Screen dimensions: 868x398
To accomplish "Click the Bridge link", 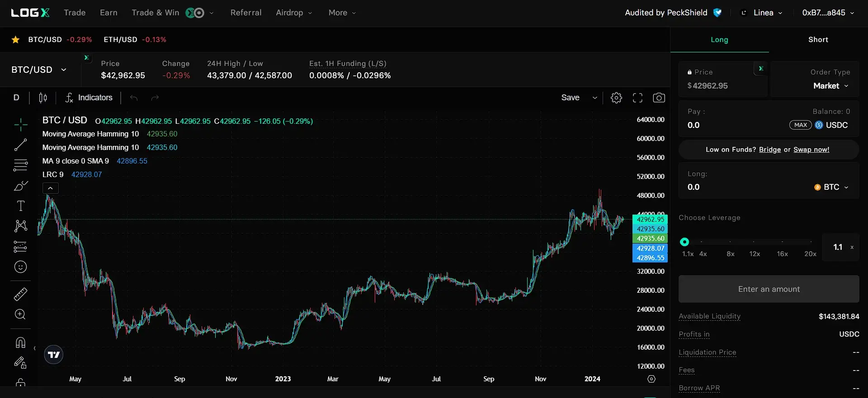I will pyautogui.click(x=769, y=150).
